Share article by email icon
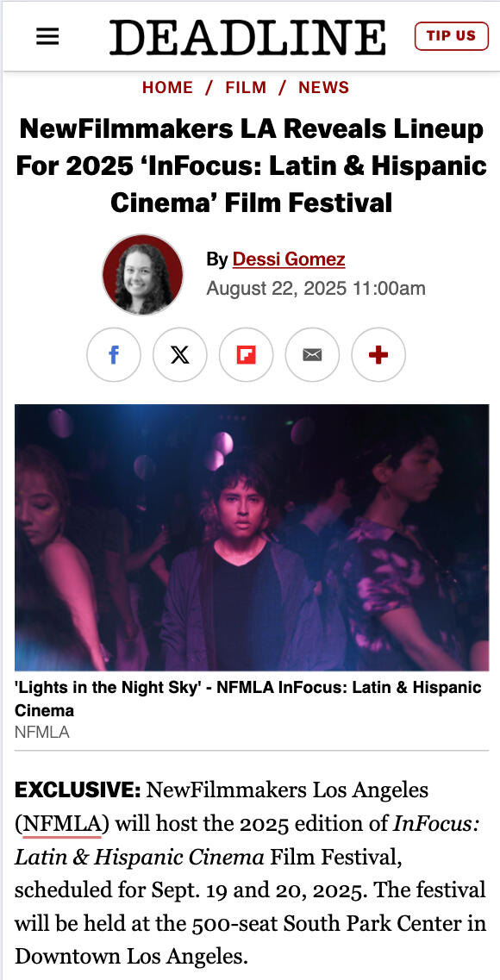Screen dimensions: 500x980 pos(312,355)
